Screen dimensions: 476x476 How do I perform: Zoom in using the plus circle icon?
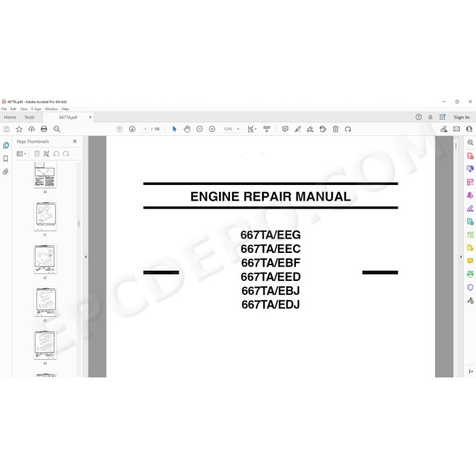[212, 129]
